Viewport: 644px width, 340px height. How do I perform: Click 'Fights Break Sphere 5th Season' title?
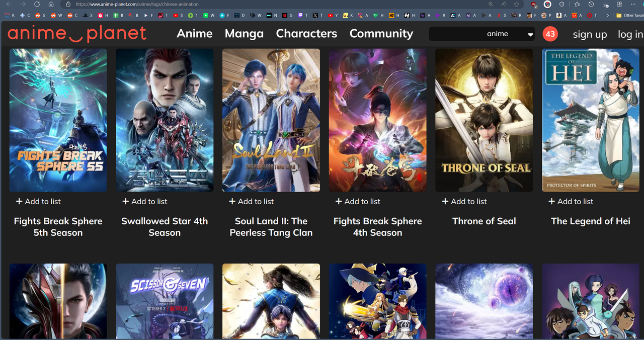[58, 227]
